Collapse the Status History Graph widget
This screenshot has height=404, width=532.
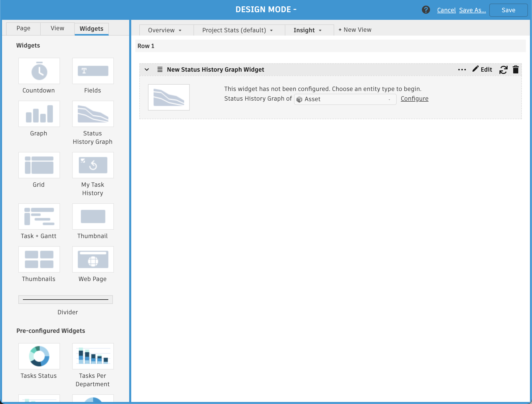147,70
